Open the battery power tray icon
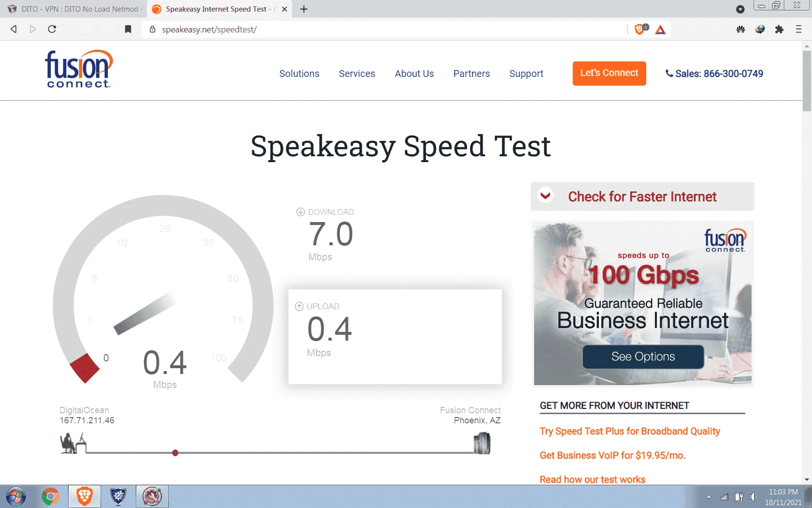 [739, 497]
